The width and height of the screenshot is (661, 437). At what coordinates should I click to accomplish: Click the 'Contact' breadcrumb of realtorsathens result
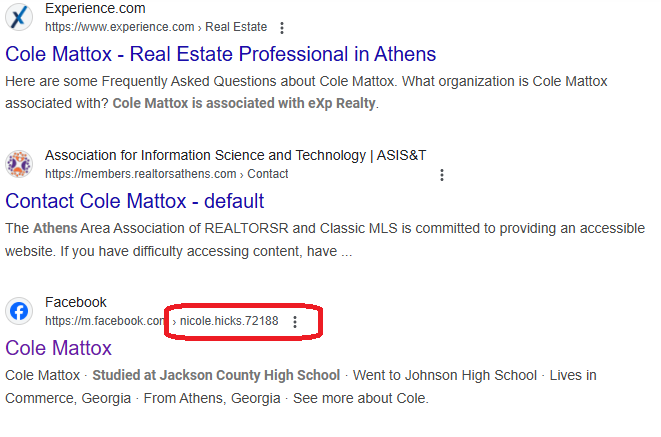268,174
